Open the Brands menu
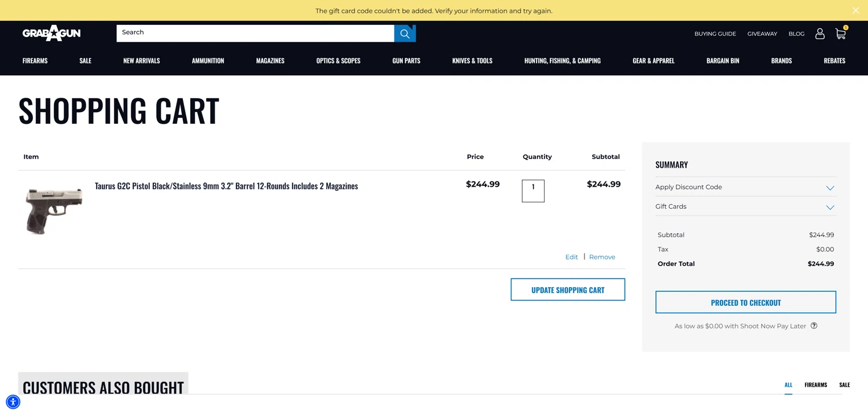Image resolution: width=868 pixels, height=415 pixels. coord(781,60)
